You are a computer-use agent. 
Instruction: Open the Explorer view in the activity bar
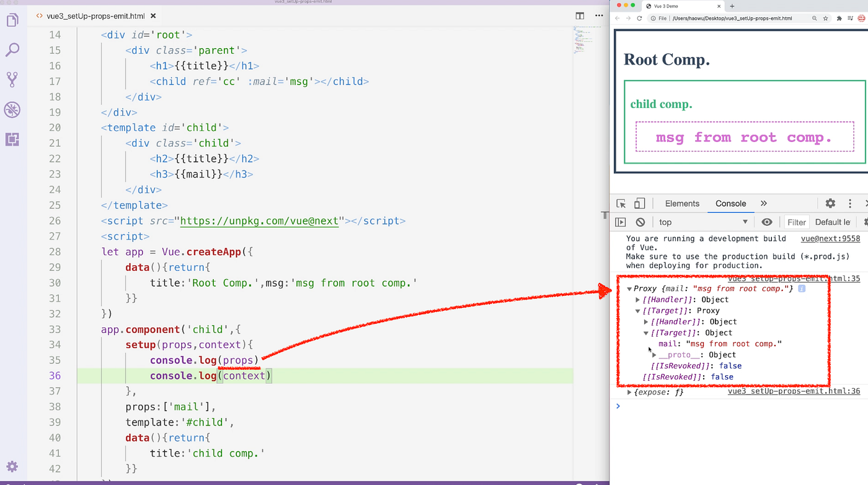coord(14,20)
